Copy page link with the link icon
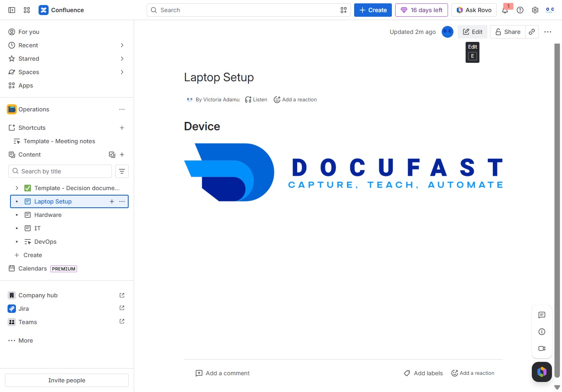The image size is (562, 392). (x=532, y=32)
